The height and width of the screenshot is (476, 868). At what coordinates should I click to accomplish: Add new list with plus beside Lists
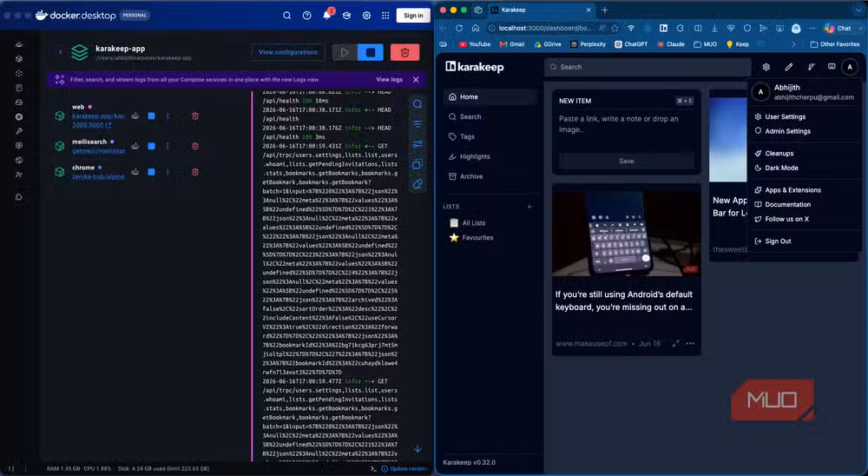tap(529, 206)
